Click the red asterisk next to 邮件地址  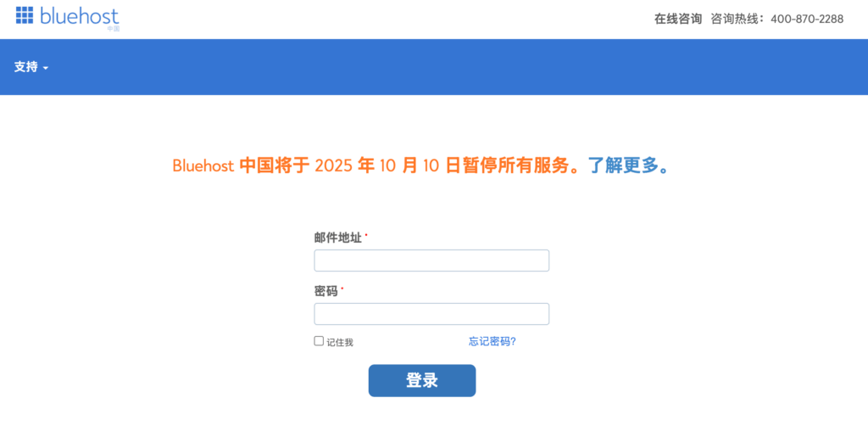pyautogui.click(x=366, y=235)
